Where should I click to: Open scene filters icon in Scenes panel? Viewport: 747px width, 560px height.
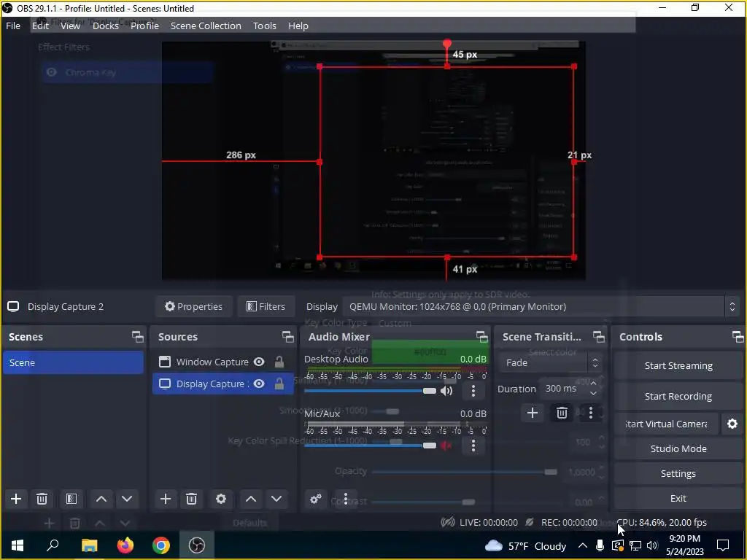(71, 499)
